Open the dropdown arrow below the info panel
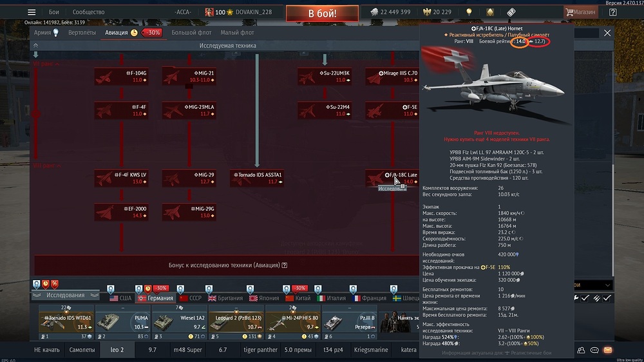 click(607, 285)
